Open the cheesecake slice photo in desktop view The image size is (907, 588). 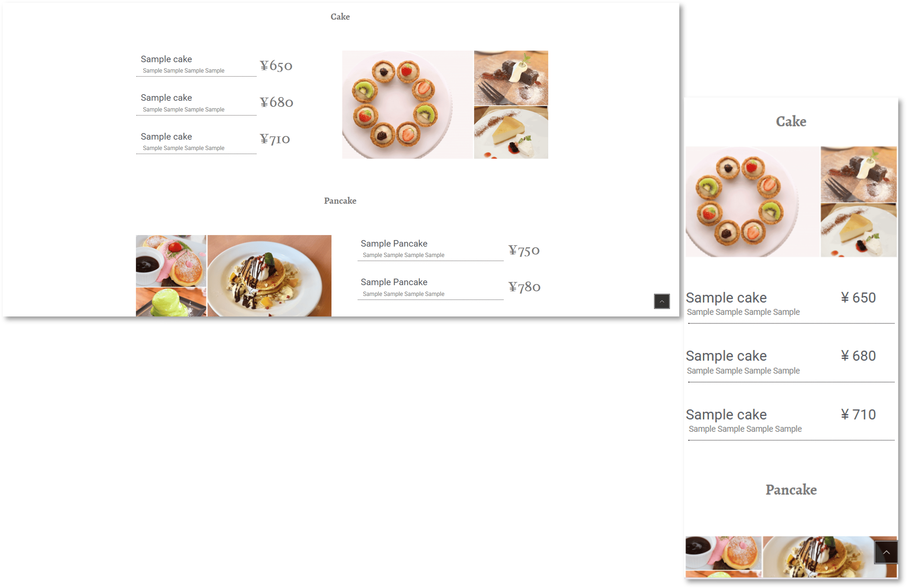(511, 132)
